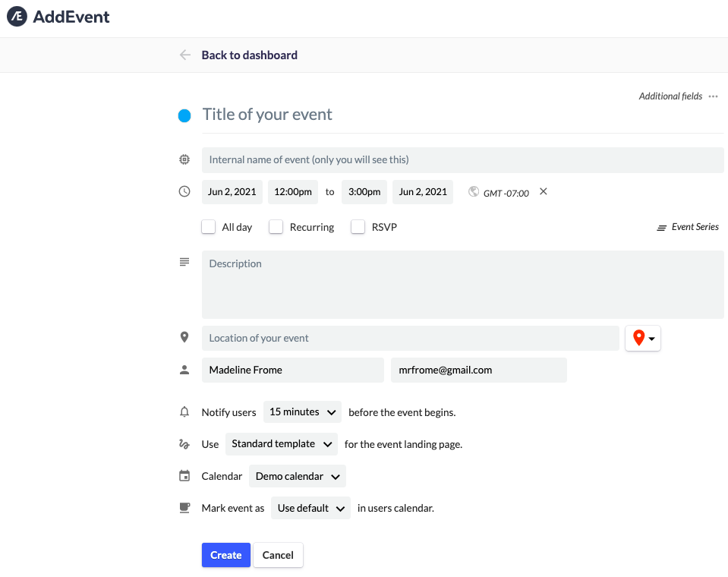Screen dimensions: 728x577
Task: Remove the GMT -07:00 timezone
Action: click(543, 192)
